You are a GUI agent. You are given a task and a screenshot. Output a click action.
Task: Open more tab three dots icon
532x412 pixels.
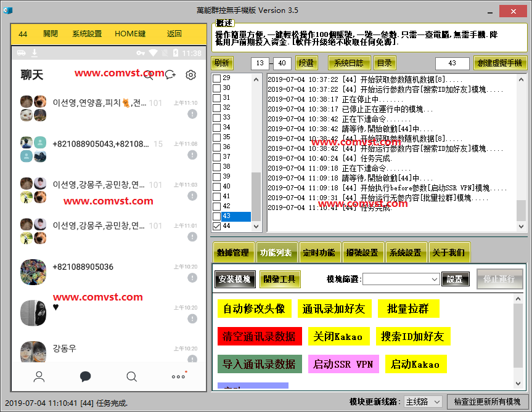click(179, 376)
